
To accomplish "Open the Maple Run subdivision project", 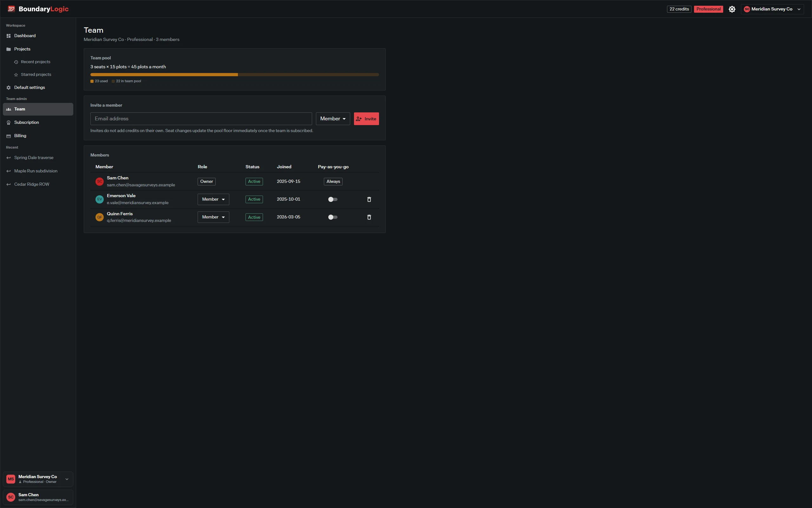I will click(x=38, y=171).
